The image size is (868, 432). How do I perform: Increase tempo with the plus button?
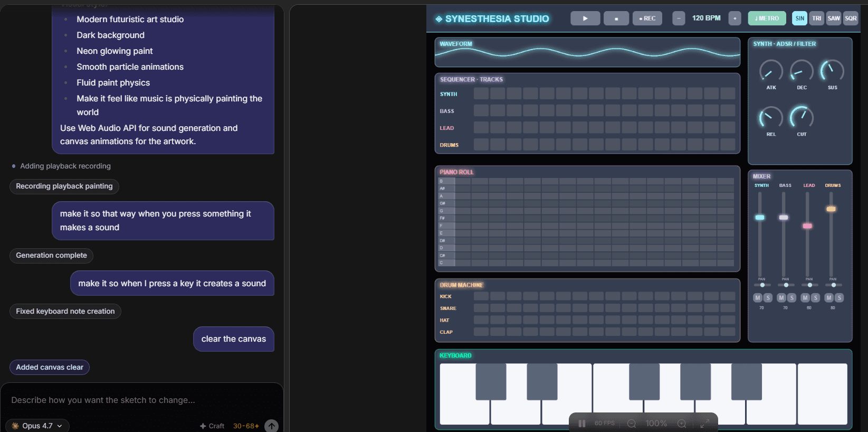point(735,18)
